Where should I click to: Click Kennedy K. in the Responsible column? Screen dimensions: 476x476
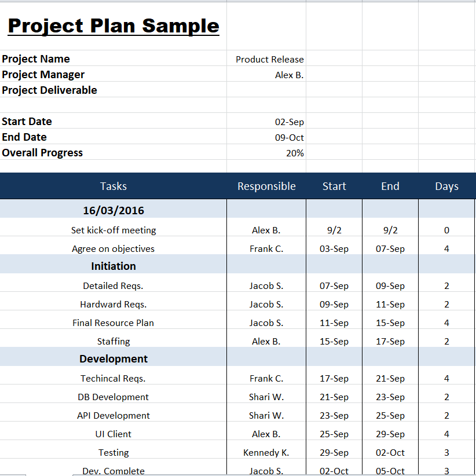266,453
